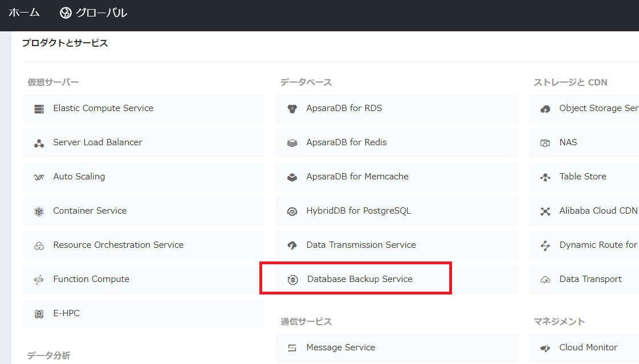Screen dimensions: 639x364
Task: Open ApsaraDB for Memcache
Action: point(357,177)
